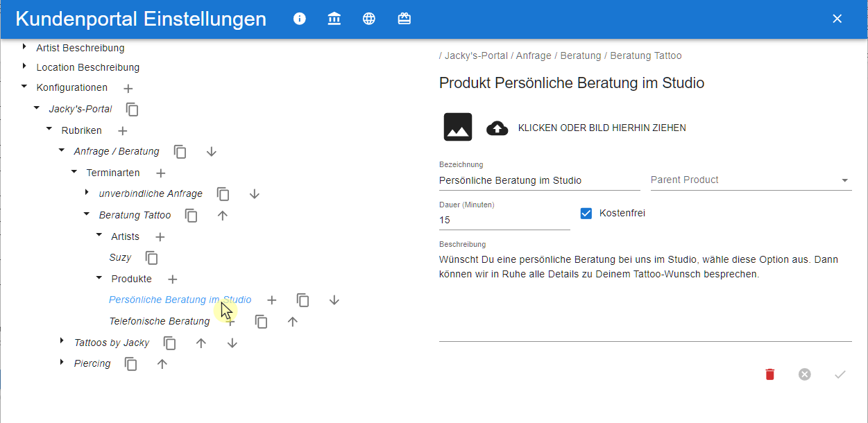Click KLICKEN ODER BILD HIERHIN ZIEHEN upload text
868x423 pixels.
point(602,128)
